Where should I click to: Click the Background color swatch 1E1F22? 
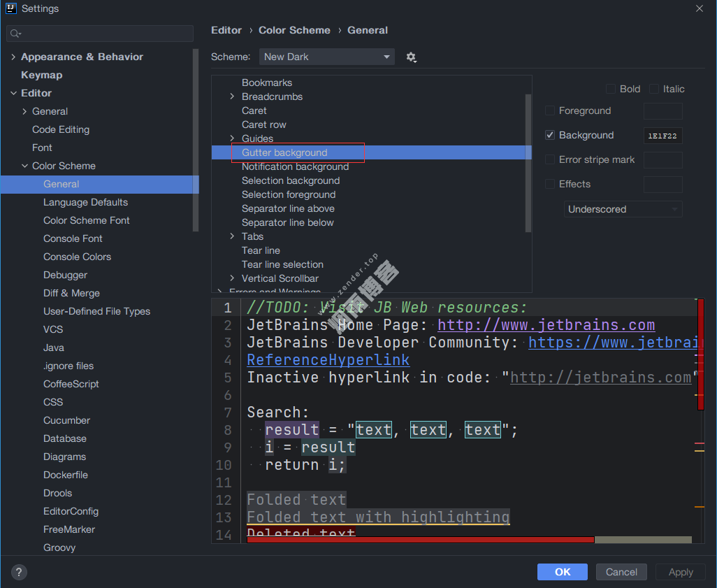coord(662,136)
